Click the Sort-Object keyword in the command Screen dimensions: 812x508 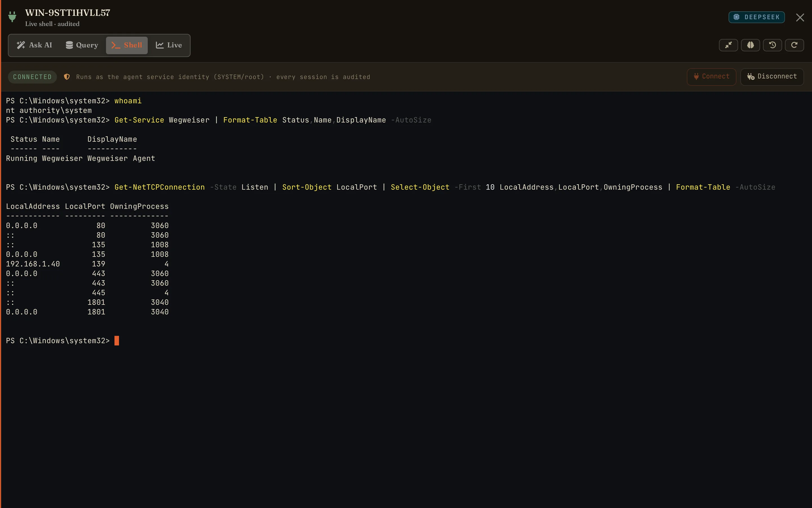[307, 187]
